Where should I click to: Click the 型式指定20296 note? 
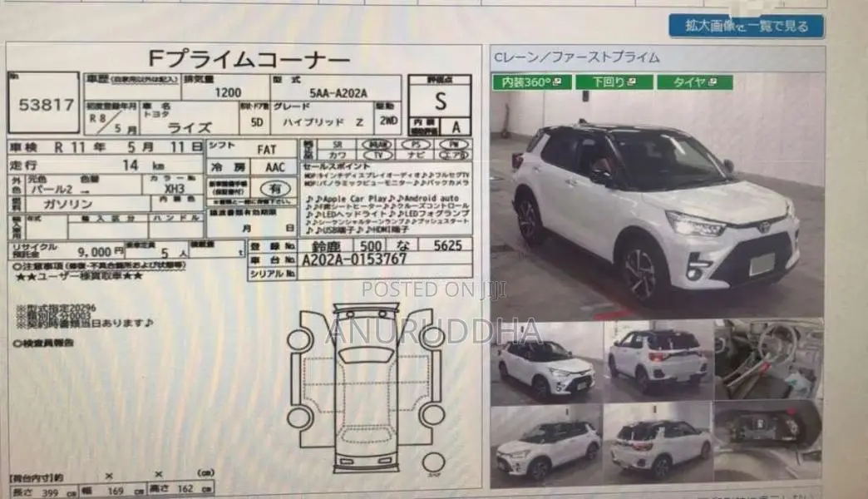tap(57, 307)
